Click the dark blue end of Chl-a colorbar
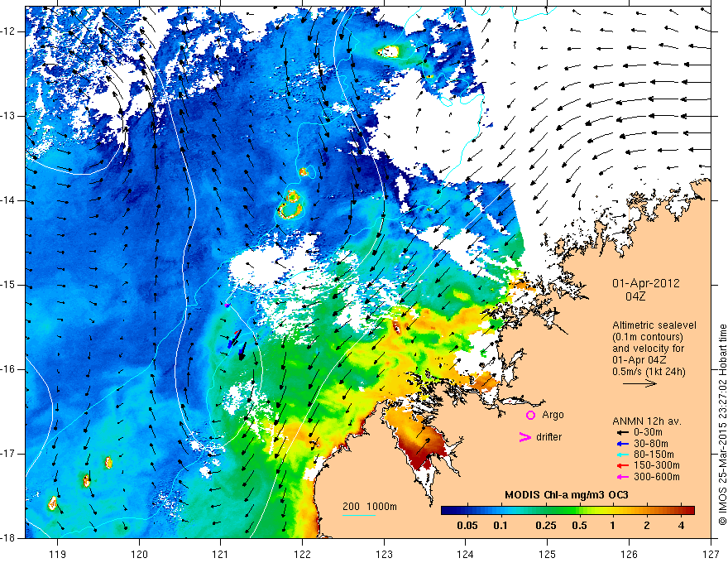The width and height of the screenshot is (728, 563). [x=448, y=510]
